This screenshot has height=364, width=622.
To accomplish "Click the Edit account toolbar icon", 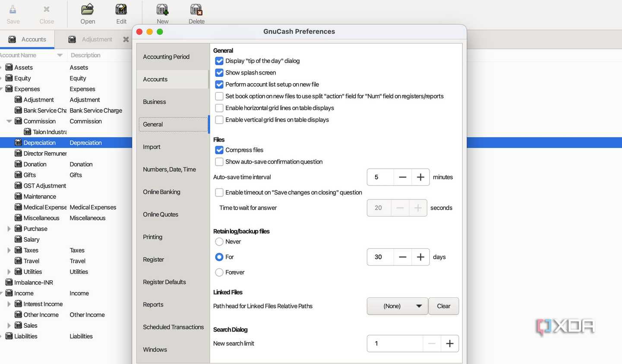I will pyautogui.click(x=121, y=9).
